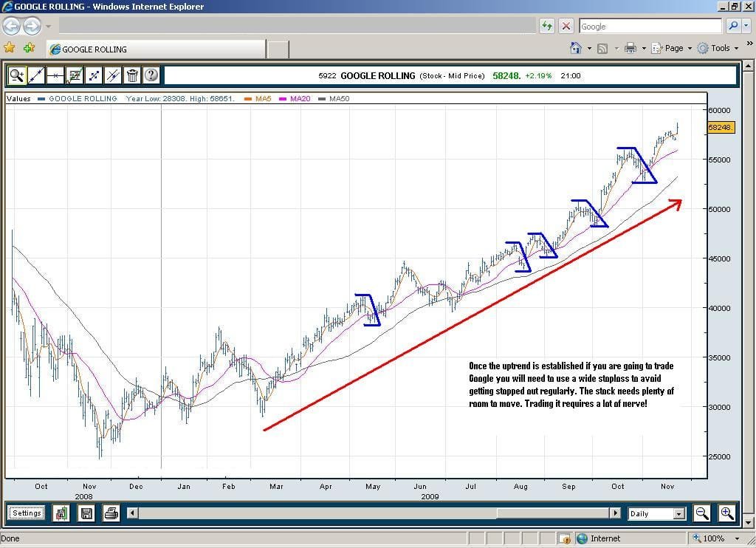The height and width of the screenshot is (548, 756).
Task: Select the GOOGLE ROLLING browser tab
Action: (157, 49)
